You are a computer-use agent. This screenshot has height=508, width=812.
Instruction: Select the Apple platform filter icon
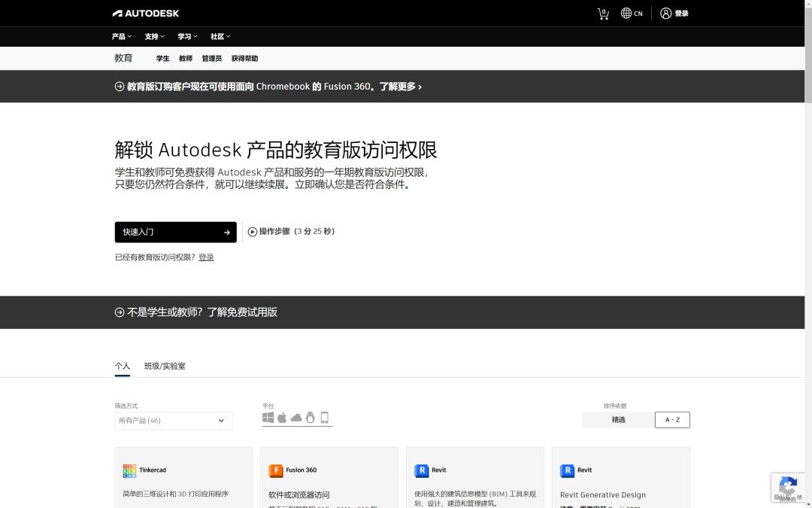click(x=282, y=417)
